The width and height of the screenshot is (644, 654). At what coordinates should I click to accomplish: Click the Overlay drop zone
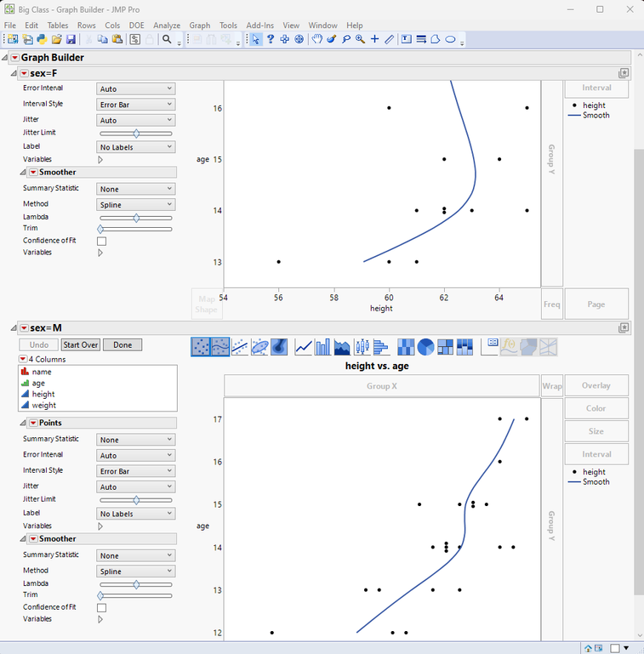[x=596, y=385]
